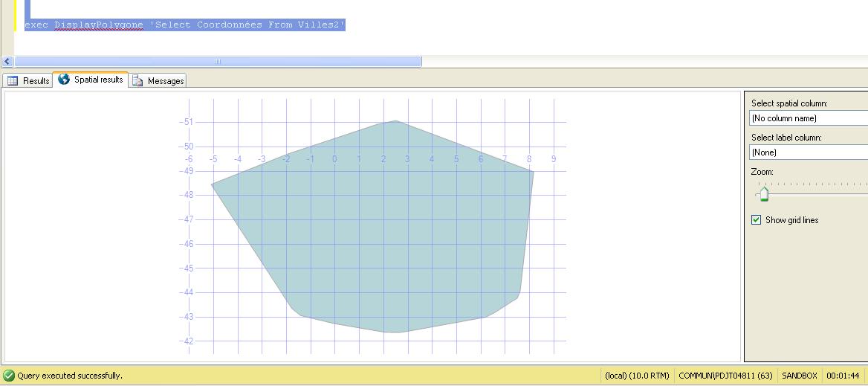Image resolution: width=868 pixels, height=386 pixels.
Task: Click the horizontal scrollbar thumb in editor
Action: [218, 62]
